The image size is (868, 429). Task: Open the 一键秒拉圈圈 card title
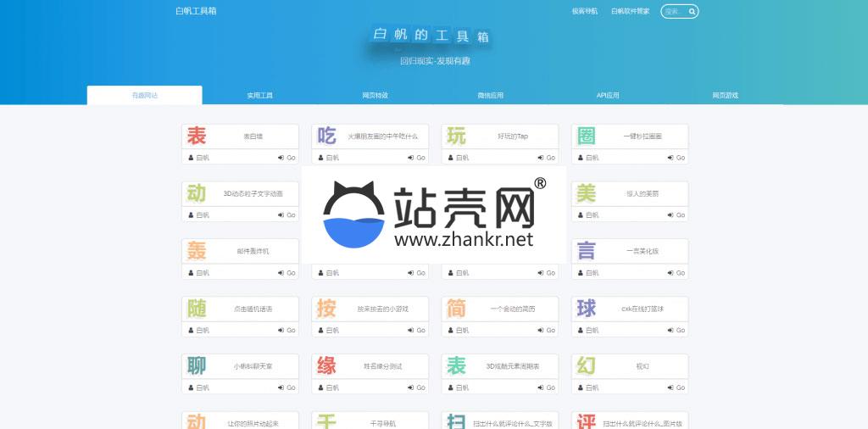coord(643,136)
